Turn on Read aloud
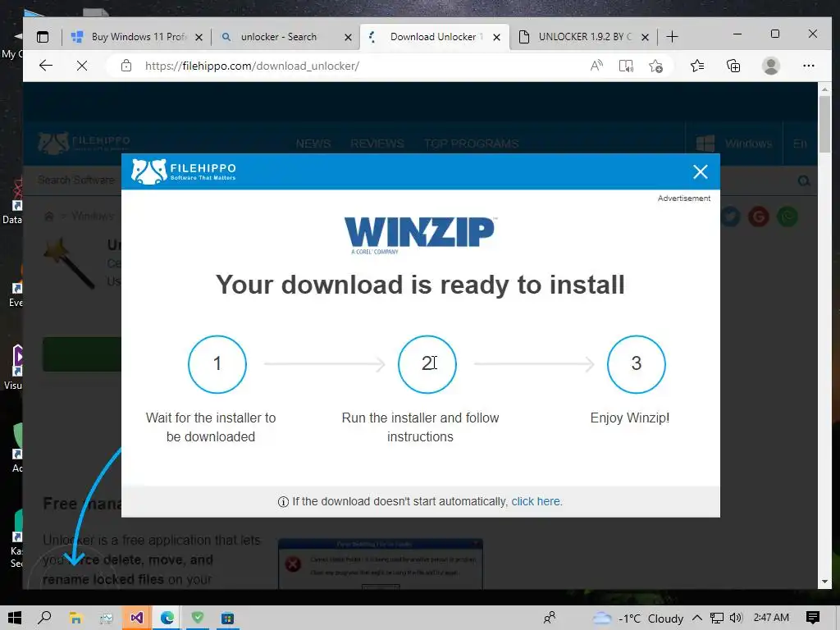Screen dimensions: 840x630 click(x=596, y=66)
